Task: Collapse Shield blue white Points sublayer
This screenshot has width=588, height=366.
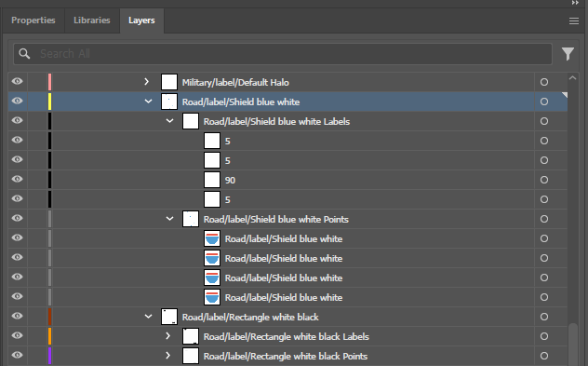Action: pyautogui.click(x=170, y=219)
